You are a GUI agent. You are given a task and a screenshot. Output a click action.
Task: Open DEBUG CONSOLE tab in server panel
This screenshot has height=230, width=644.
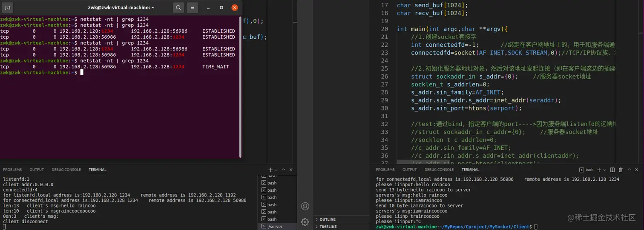66,170
